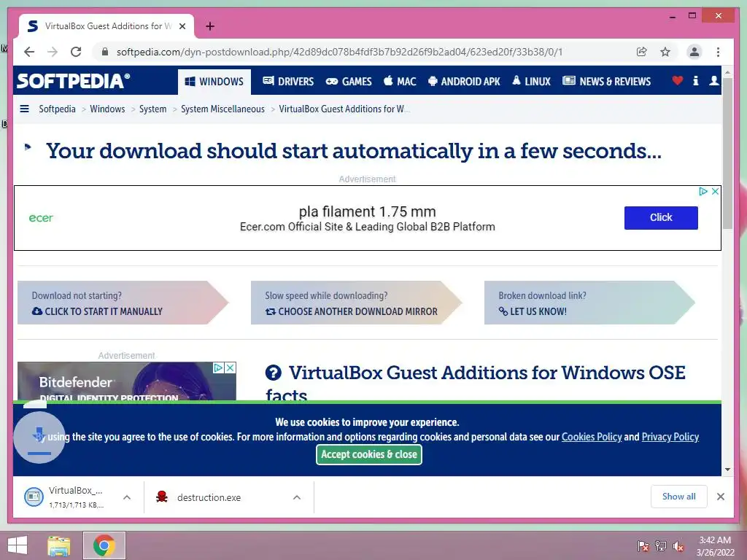Click Chrome icon in the taskbar
Image resolution: width=747 pixels, height=560 pixels.
point(104,545)
